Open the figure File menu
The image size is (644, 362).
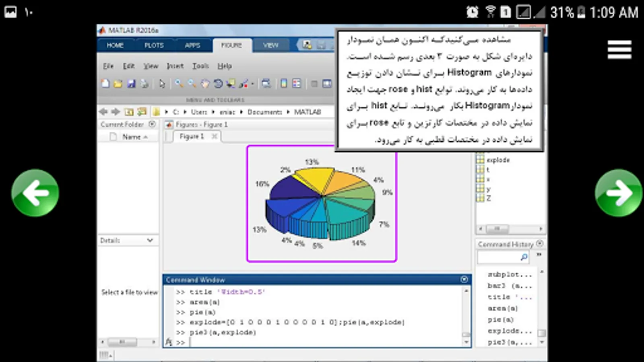click(108, 66)
